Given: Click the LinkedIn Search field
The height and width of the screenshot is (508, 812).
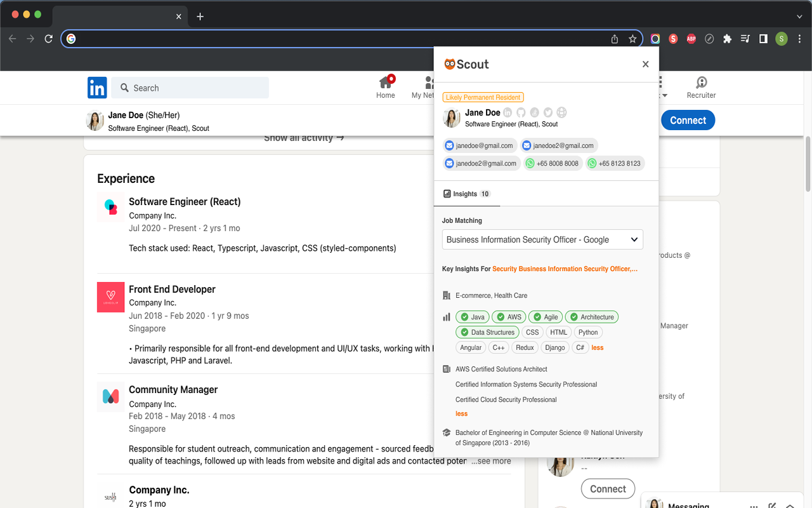Looking at the screenshot, I should point(190,88).
